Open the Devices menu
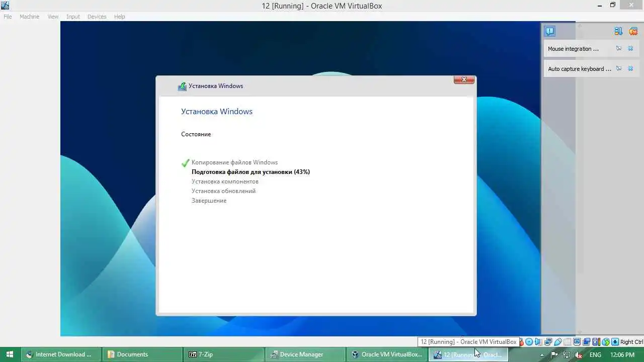The height and width of the screenshot is (362, 644). (97, 17)
